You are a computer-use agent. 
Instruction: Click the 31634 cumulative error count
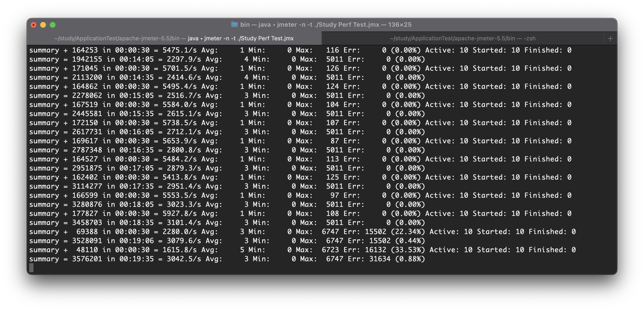380,259
